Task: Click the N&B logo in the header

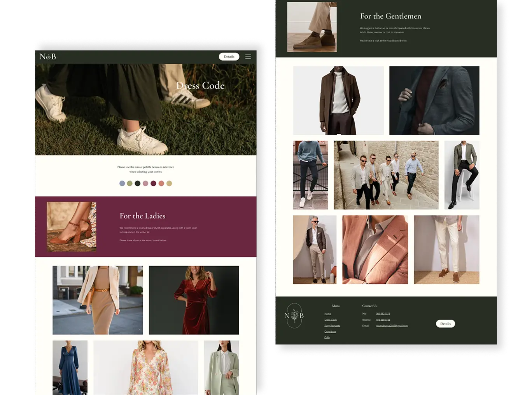Action: point(48,57)
